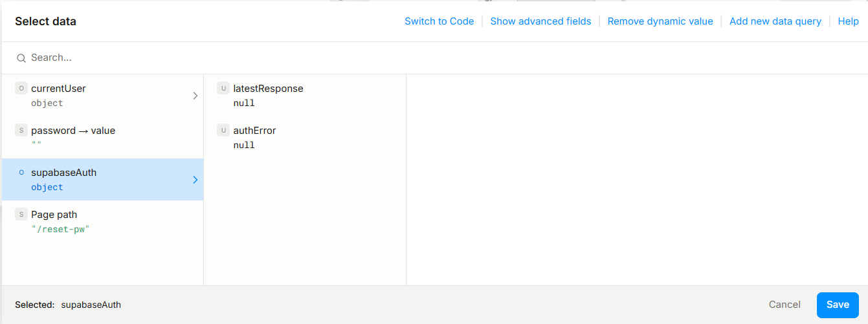Click the string type badge beside password value
Image resolution: width=868 pixels, height=324 pixels.
coord(21,131)
